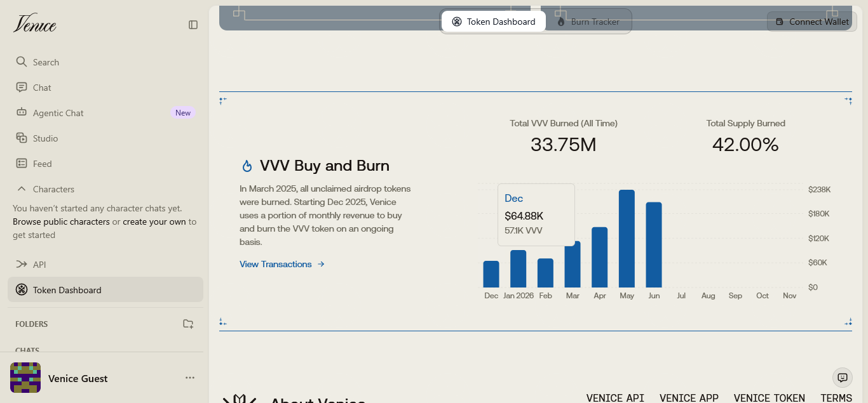Screen dimensions: 868x403
Task: Follow the Browse public characters link
Action: coord(61,221)
